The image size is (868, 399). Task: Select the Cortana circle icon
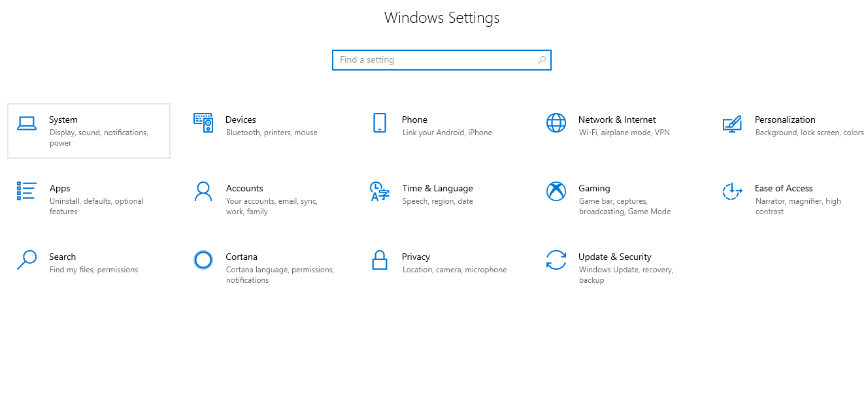(203, 260)
